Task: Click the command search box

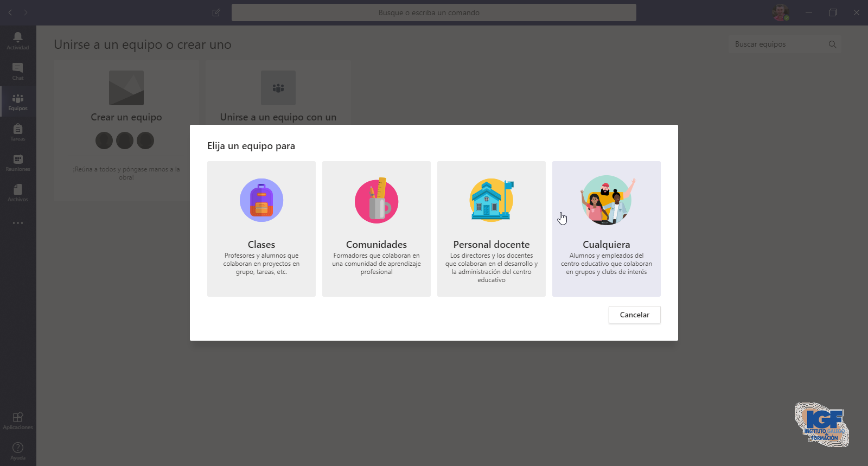Action: point(433,12)
